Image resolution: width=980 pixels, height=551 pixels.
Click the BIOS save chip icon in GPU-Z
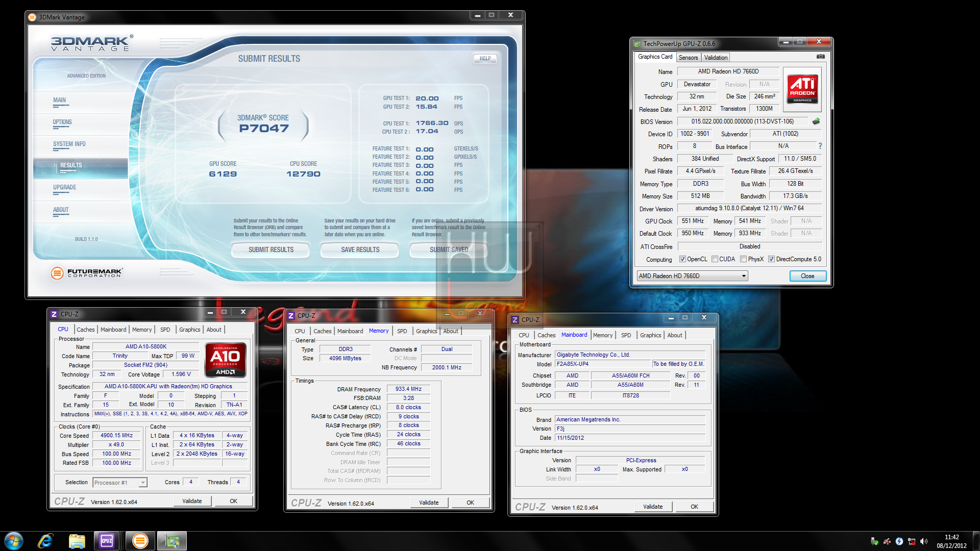click(816, 121)
